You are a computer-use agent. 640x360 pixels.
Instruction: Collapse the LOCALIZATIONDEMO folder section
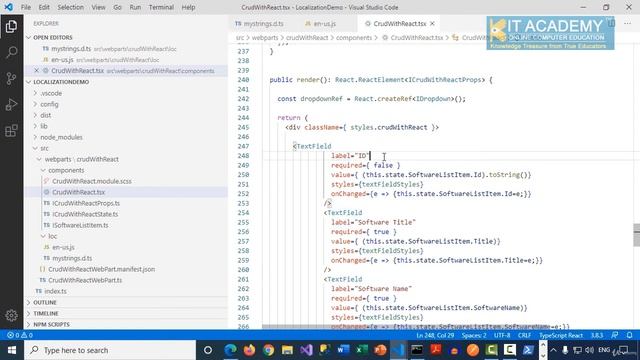tap(61, 82)
